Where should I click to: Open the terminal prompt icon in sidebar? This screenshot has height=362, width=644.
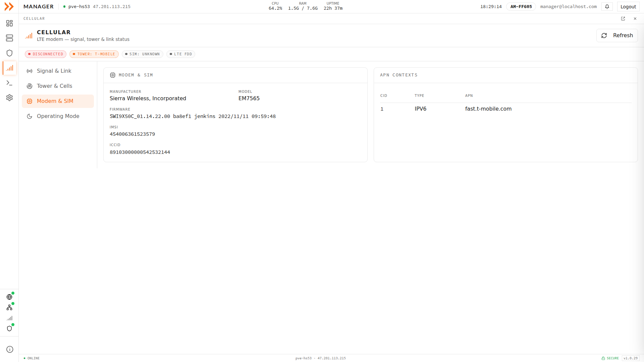(x=9, y=83)
